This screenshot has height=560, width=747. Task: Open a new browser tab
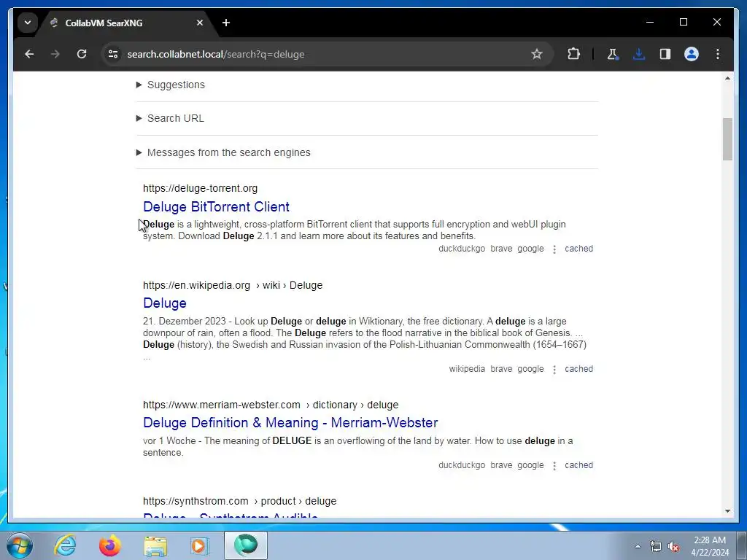pos(226,23)
